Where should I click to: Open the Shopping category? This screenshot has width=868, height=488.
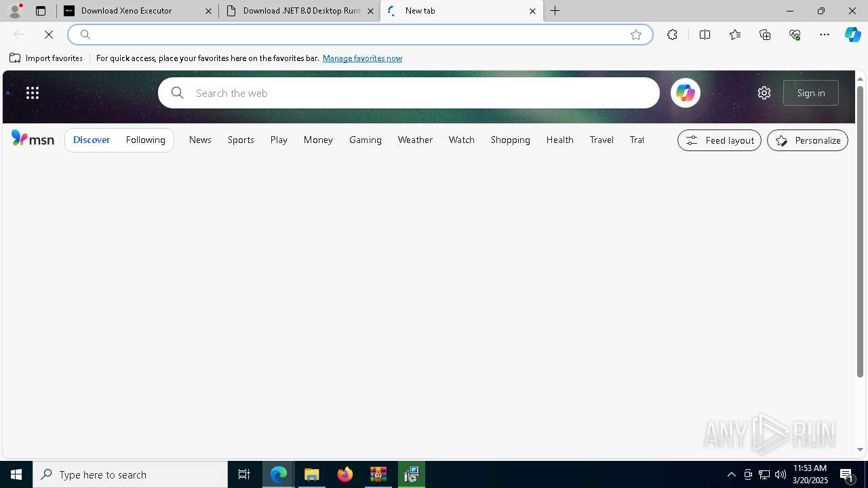click(x=511, y=140)
